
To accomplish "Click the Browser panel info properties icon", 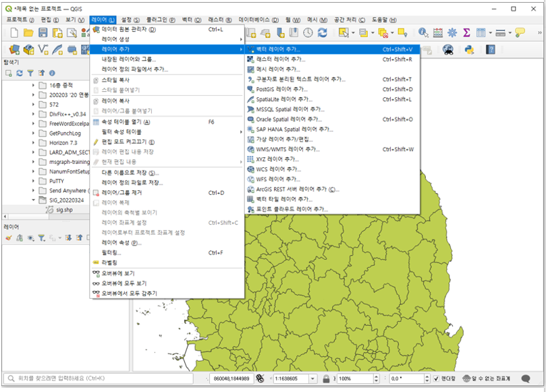I will point(52,73).
